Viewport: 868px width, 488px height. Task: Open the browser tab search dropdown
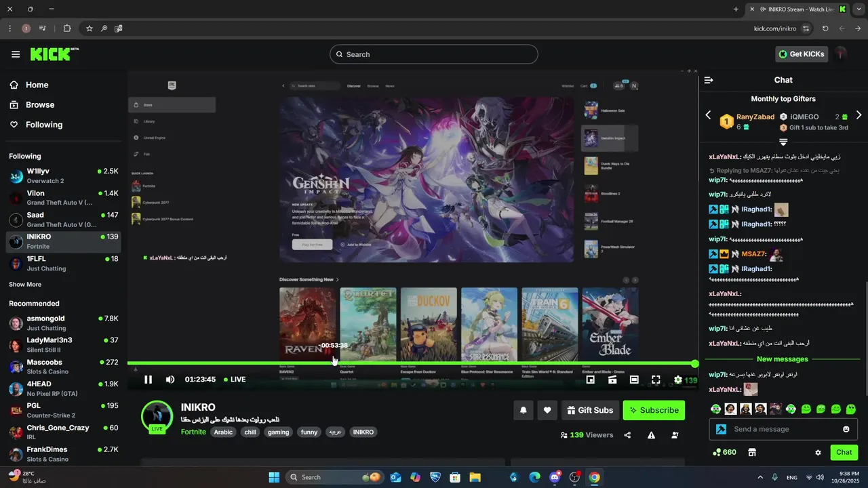point(858,9)
